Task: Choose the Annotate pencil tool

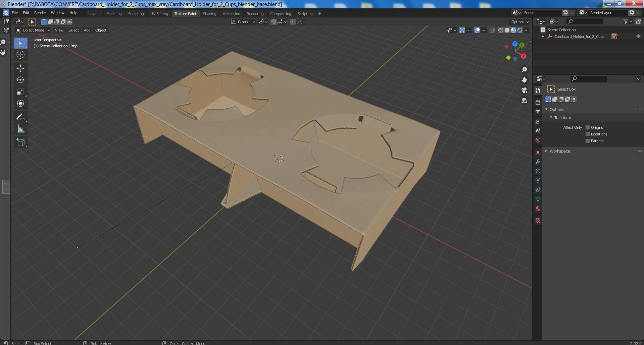Action: coord(20,117)
